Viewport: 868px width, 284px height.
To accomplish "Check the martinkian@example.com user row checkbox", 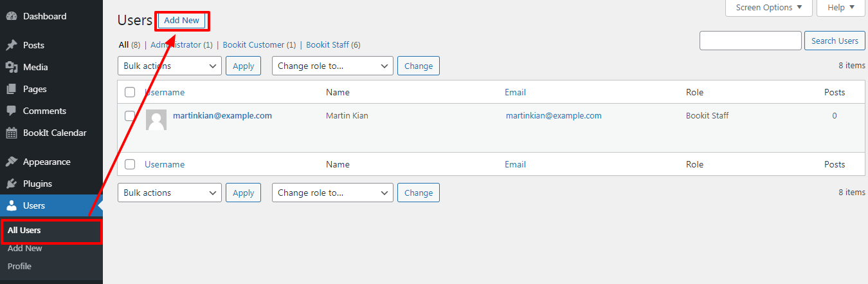I will [x=130, y=116].
